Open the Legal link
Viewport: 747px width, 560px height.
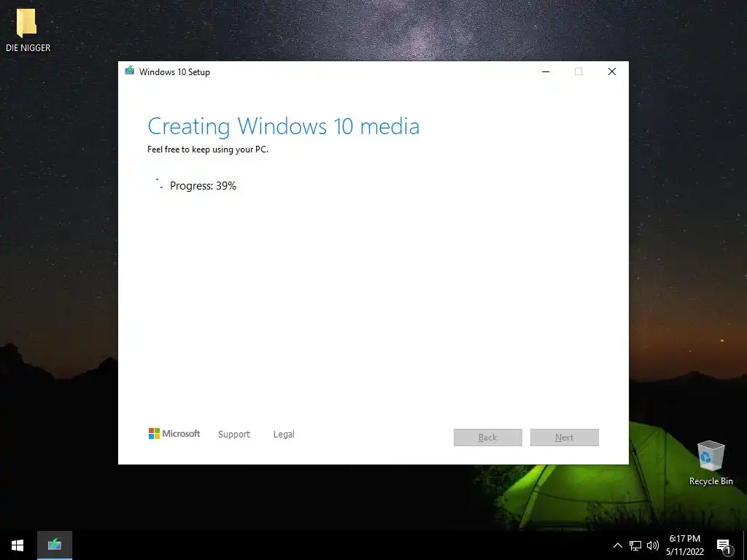point(284,435)
